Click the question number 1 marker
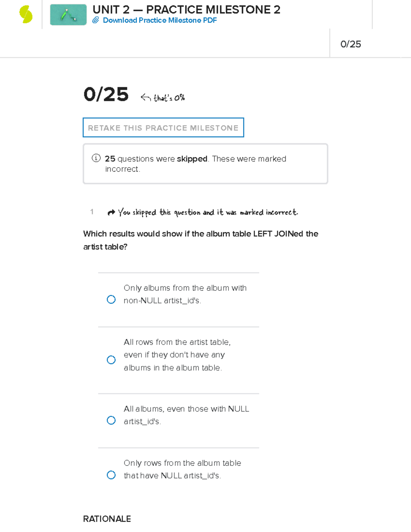The width and height of the screenshot is (411, 532). (x=92, y=212)
